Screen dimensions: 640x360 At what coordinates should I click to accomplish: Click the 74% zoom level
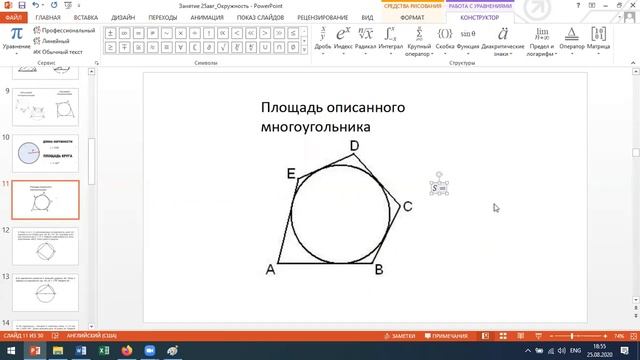point(619,336)
